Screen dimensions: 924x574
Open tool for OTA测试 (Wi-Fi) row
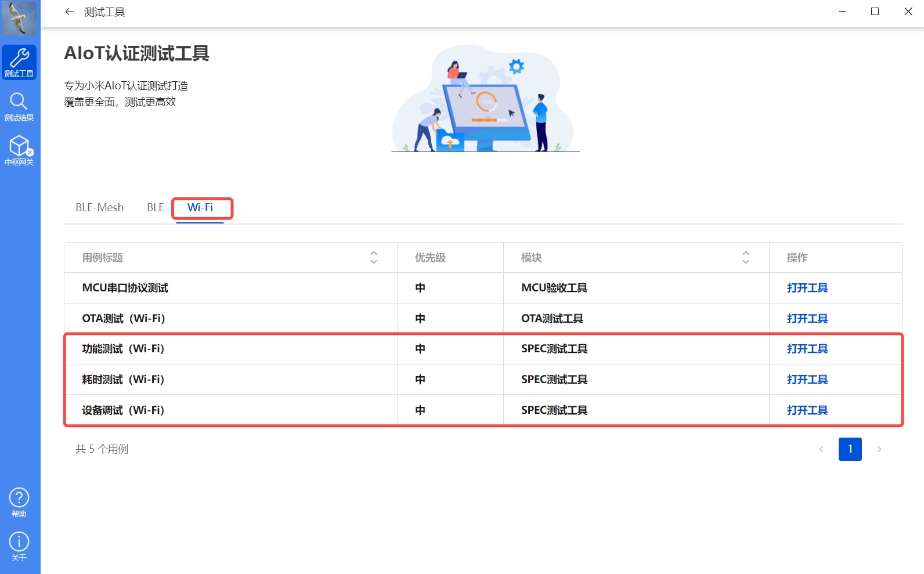coord(807,319)
